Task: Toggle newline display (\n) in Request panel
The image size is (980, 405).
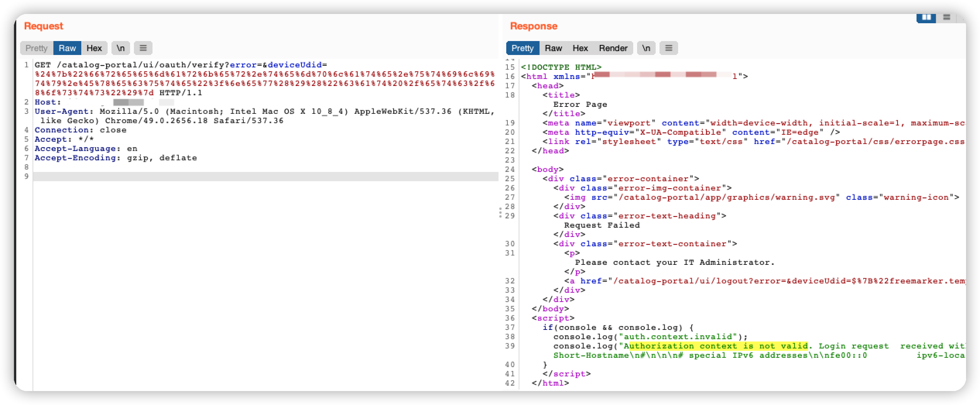Action: point(121,48)
